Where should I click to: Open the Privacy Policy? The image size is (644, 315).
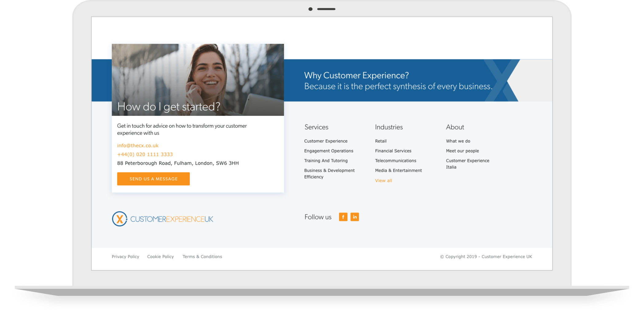pos(125,257)
